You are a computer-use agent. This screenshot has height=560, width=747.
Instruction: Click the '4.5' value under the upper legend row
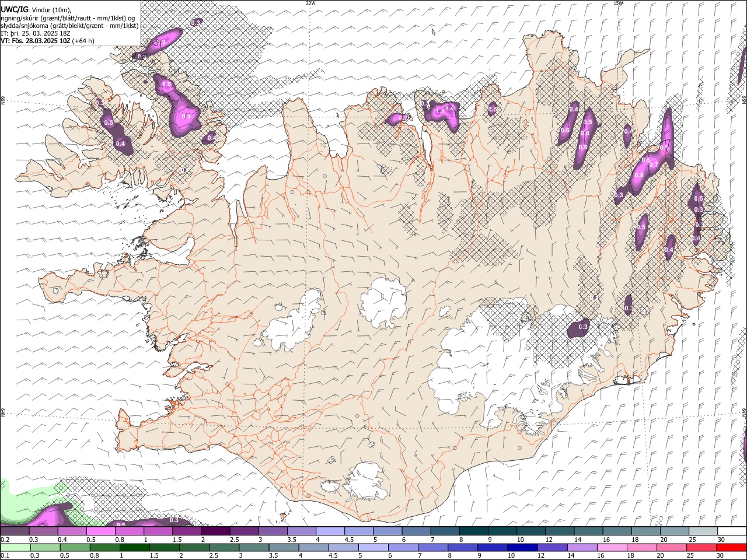tap(349, 540)
